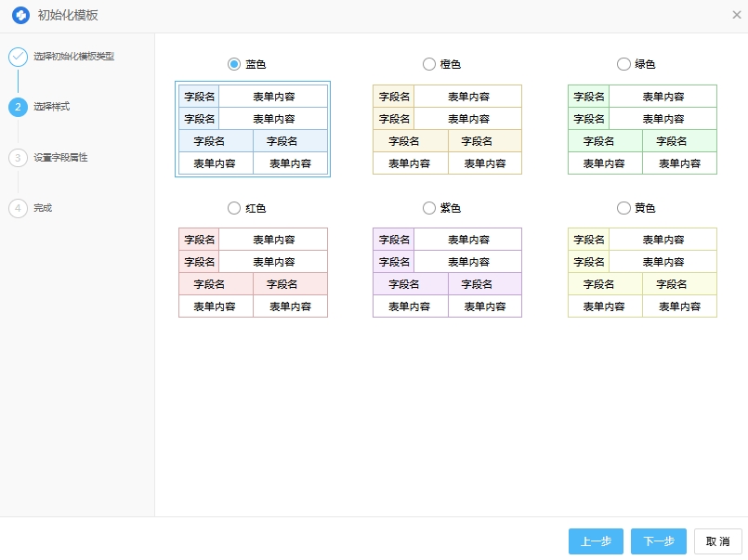Choose the 紫色 radio option
748x560 pixels.
[x=428, y=208]
